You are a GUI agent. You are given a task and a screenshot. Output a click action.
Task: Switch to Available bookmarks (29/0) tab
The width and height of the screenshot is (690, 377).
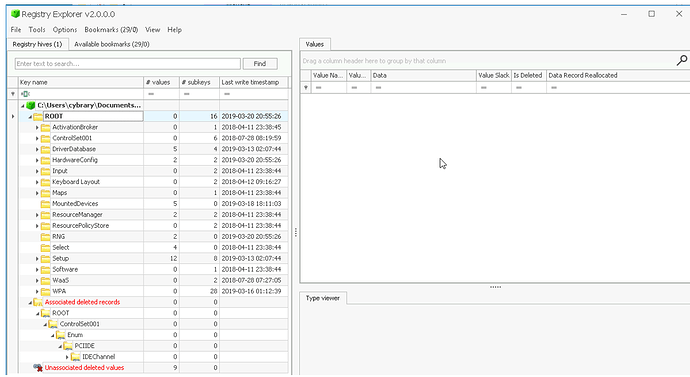[x=112, y=44]
